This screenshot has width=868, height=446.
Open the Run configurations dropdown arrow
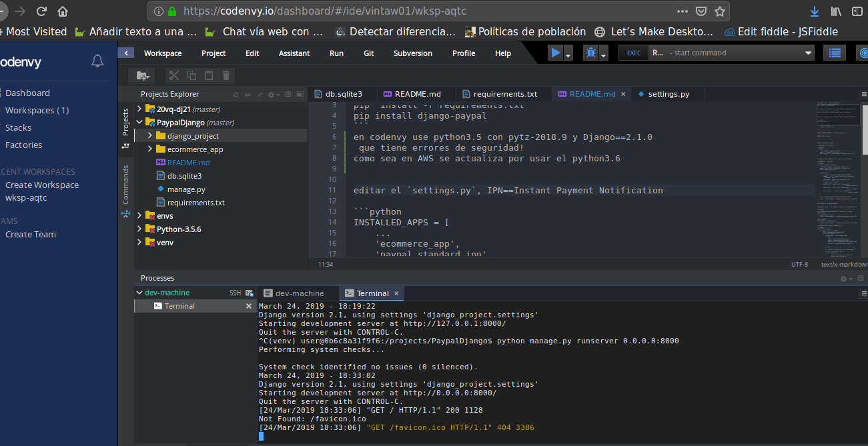coord(568,54)
